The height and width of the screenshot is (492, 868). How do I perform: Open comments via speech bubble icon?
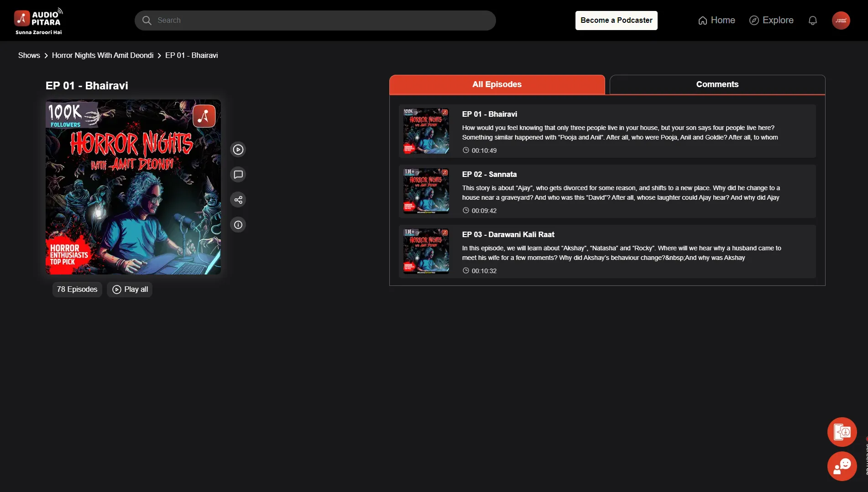[x=238, y=175]
